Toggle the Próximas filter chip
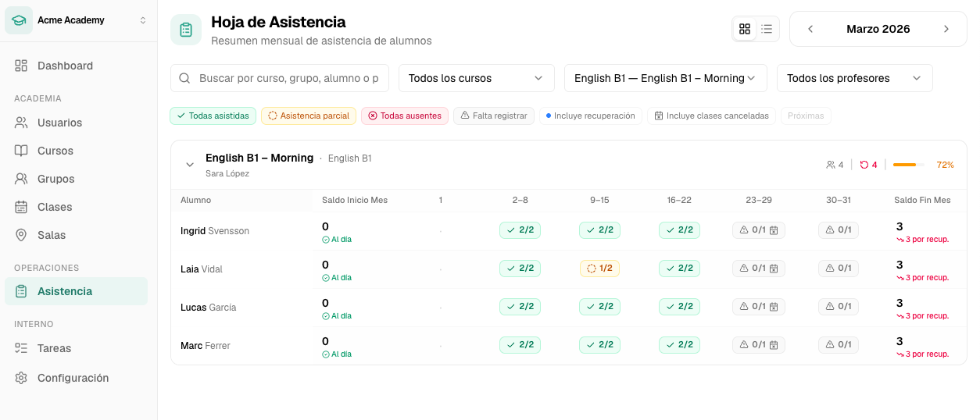 806,116
